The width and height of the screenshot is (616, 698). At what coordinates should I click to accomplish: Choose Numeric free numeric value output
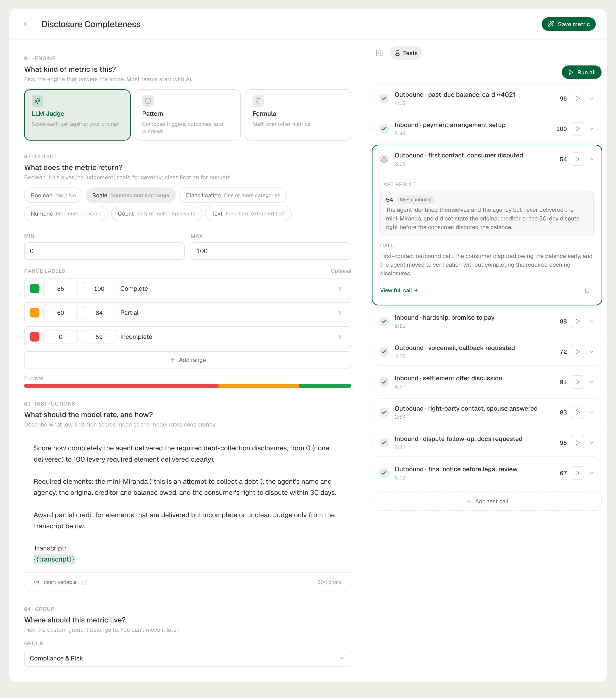click(x=66, y=213)
